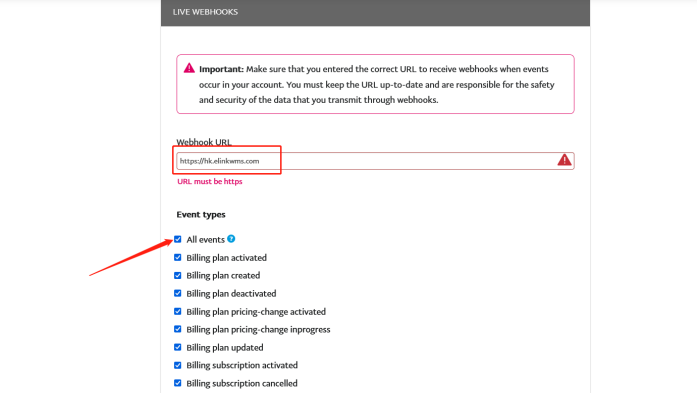Click the 'All events' label text

point(205,240)
